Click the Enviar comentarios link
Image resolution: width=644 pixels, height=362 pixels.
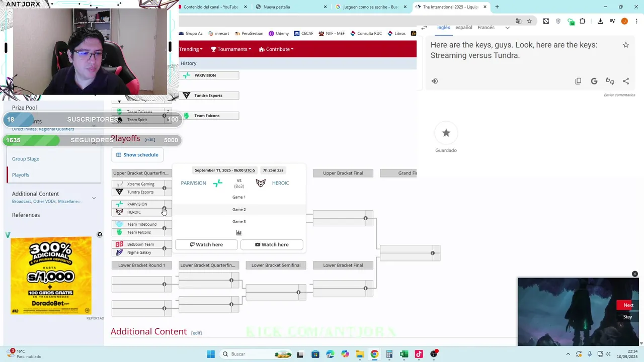click(x=619, y=95)
